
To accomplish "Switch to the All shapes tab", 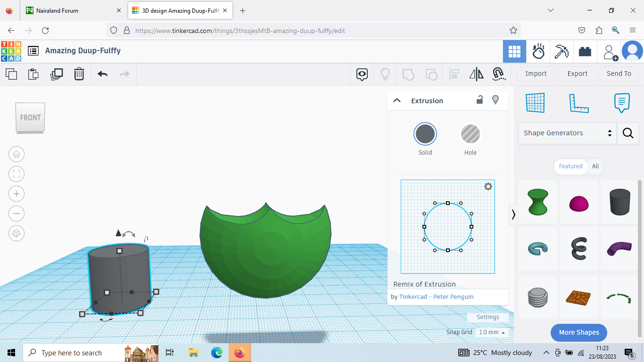I will coord(595,166).
